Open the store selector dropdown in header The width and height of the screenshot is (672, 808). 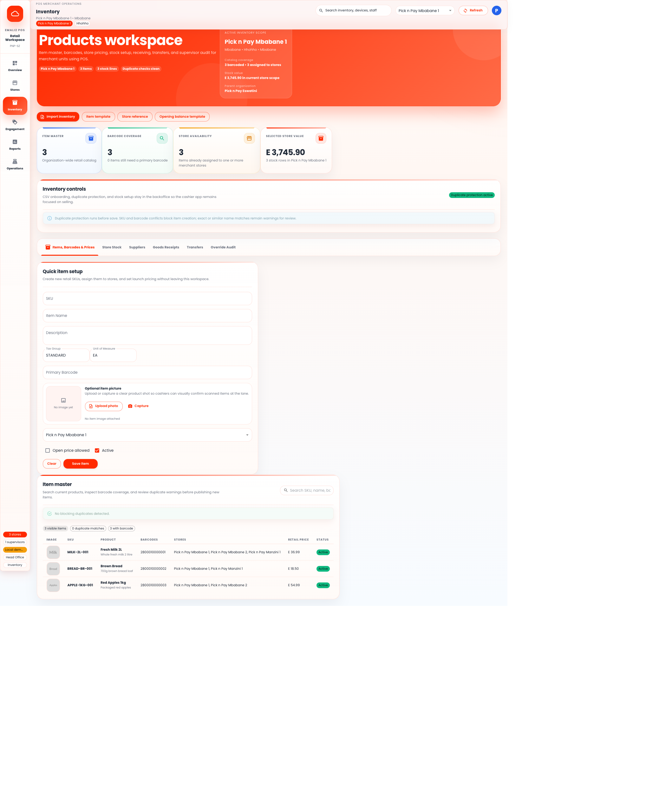(x=425, y=11)
